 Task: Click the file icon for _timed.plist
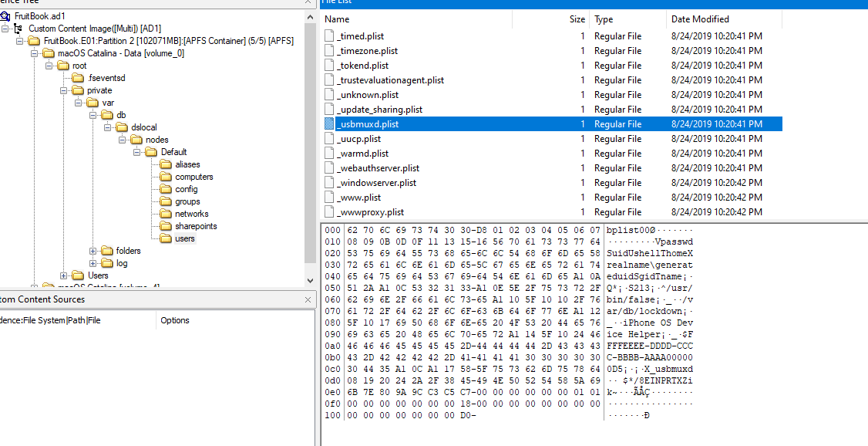(329, 36)
